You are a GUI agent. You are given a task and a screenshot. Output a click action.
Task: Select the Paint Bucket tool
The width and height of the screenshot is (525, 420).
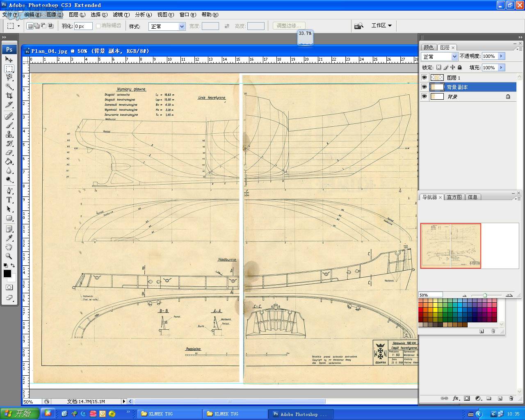pyautogui.click(x=9, y=162)
